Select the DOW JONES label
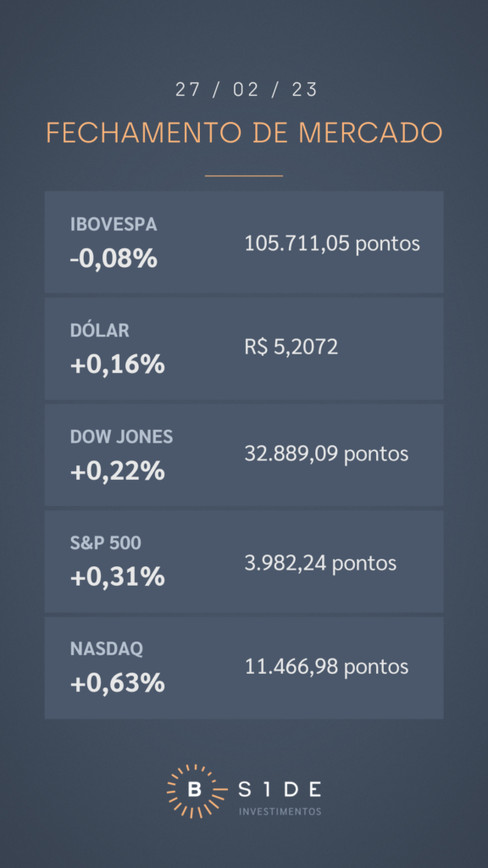 pos(122,437)
